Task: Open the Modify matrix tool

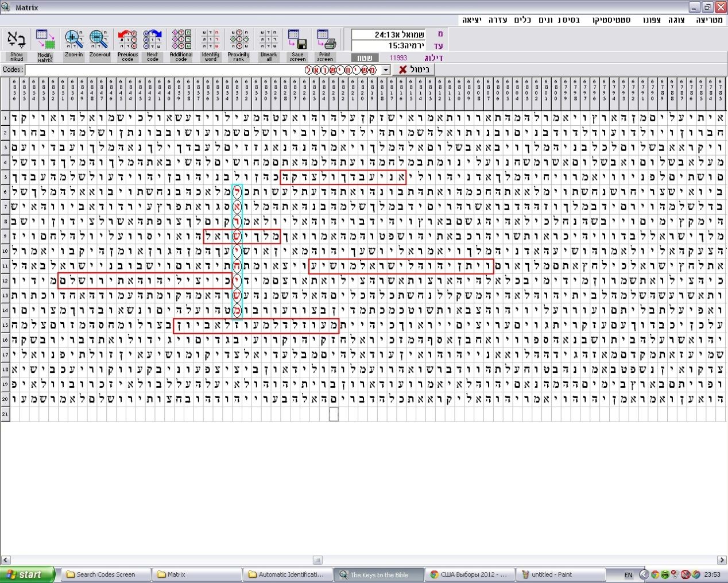Action: tap(45, 40)
